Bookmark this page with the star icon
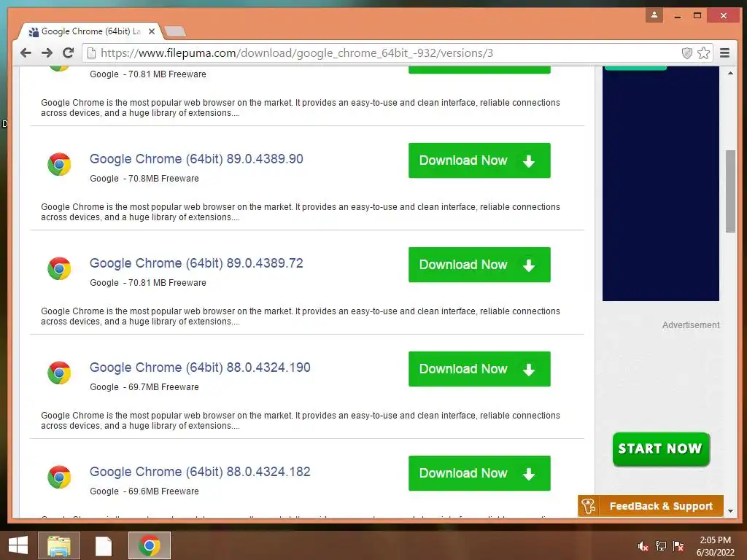Image resolution: width=747 pixels, height=560 pixels. (704, 52)
